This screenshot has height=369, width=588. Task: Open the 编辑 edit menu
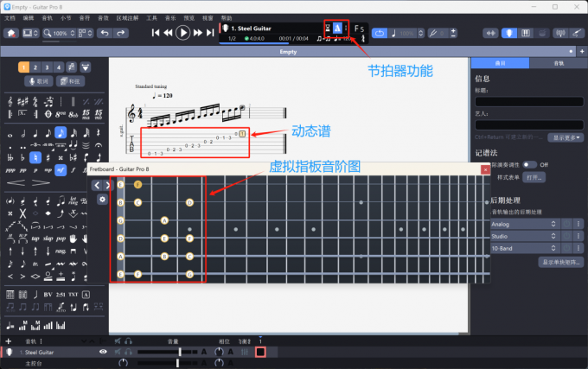[x=29, y=18]
